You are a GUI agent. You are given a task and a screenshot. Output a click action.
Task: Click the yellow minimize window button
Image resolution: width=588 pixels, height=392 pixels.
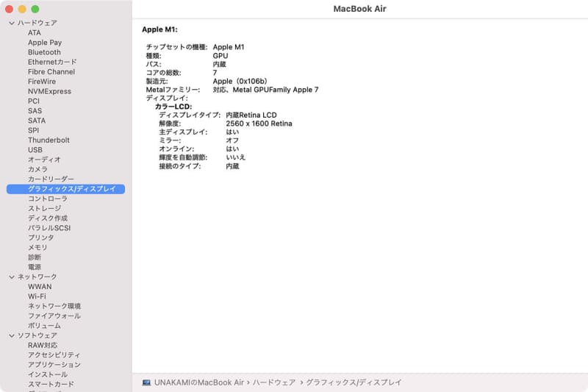tap(22, 9)
